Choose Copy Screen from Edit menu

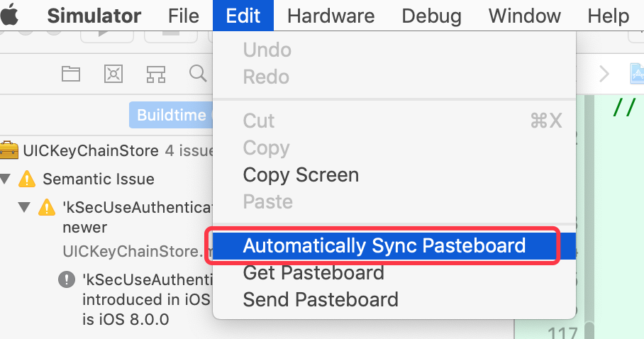(301, 174)
